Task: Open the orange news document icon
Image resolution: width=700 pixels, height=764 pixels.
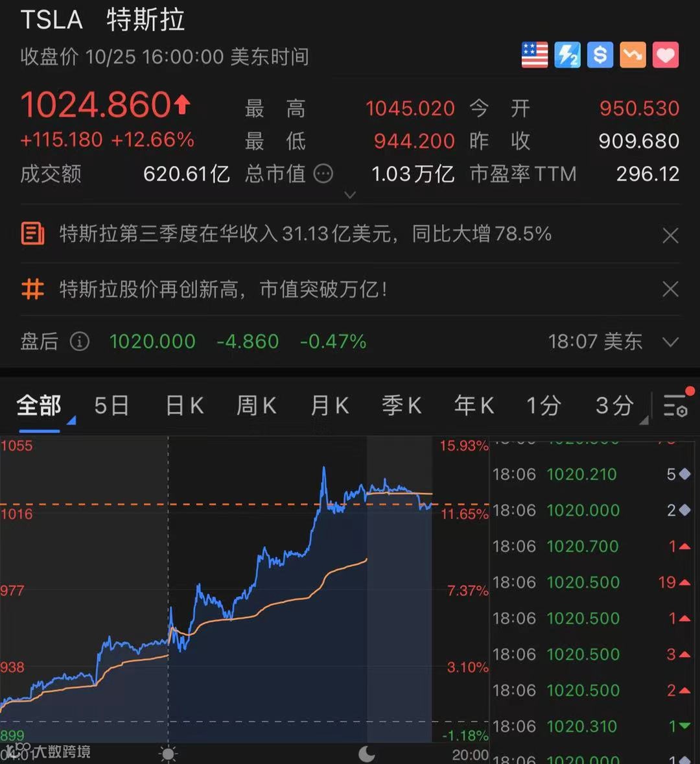Action: [32, 234]
